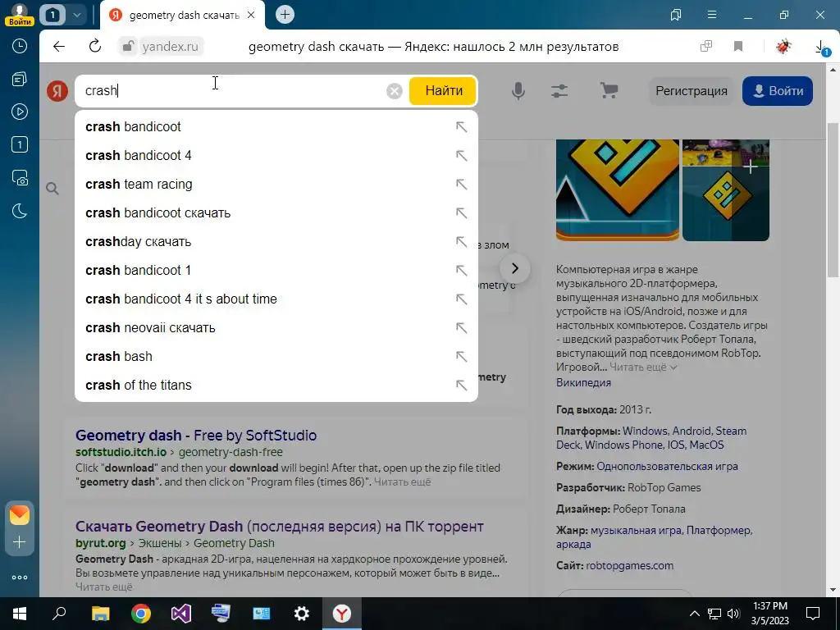Image resolution: width=840 pixels, height=630 pixels.
Task: Fill in arrow for crash neovaii скачать
Action: (461, 328)
